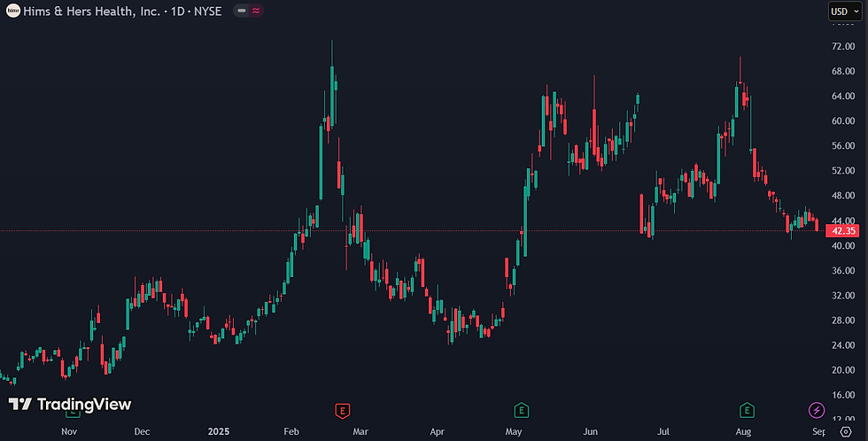
Task: Click the 2025 time axis label
Action: [219, 431]
